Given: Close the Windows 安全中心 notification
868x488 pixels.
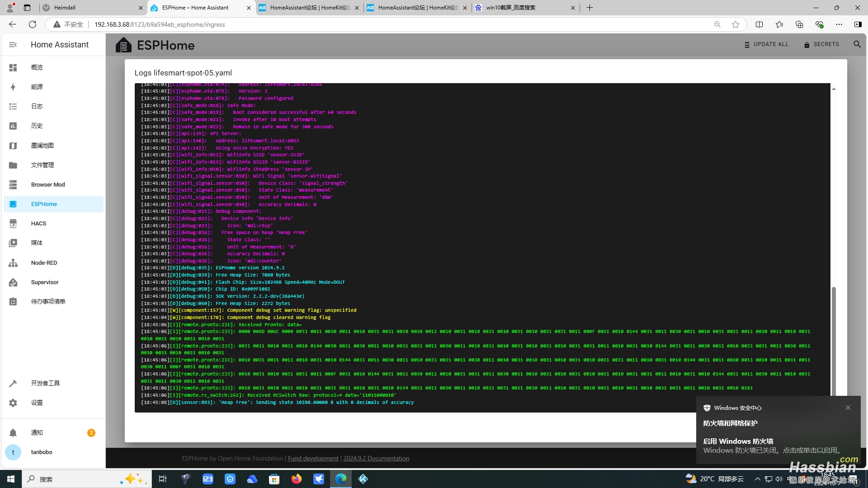Looking at the screenshot, I should tap(848, 408).
